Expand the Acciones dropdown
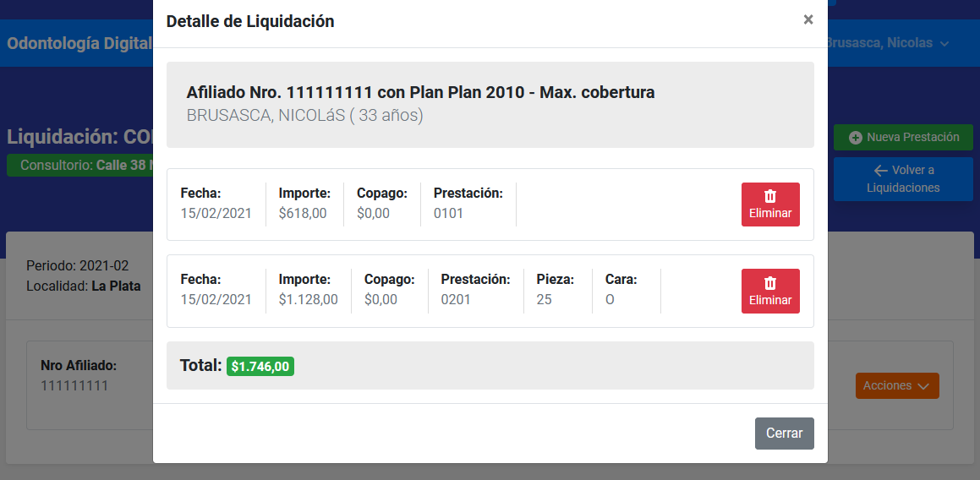 pyautogui.click(x=897, y=385)
